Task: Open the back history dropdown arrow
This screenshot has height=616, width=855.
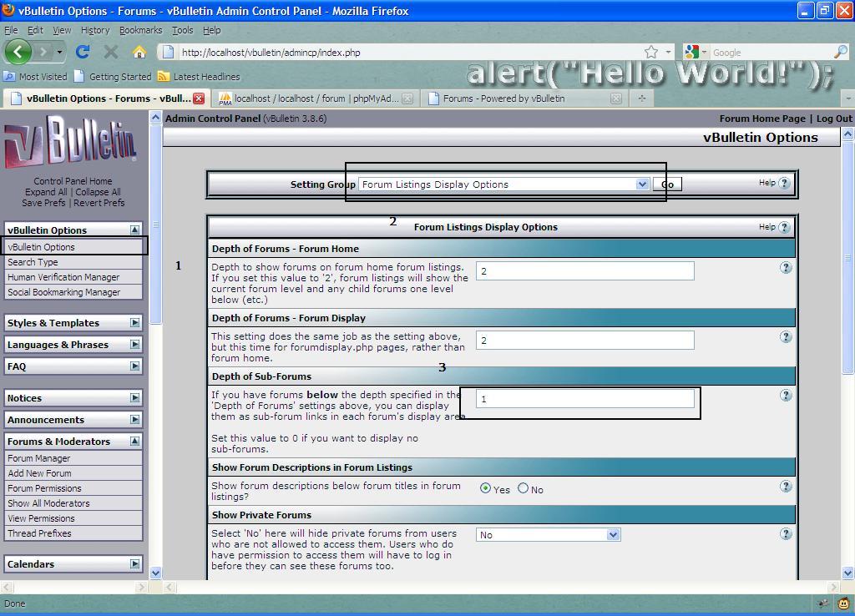Action: [59, 53]
